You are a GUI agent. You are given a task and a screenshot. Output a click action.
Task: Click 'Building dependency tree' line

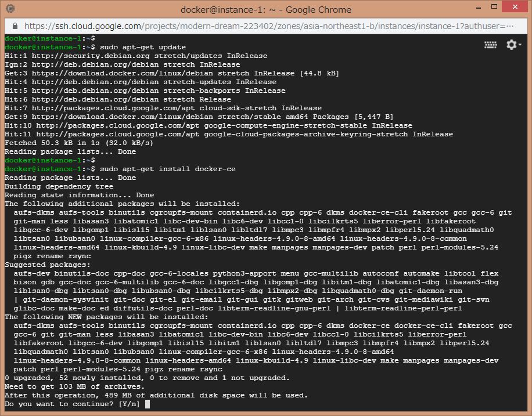59,186
